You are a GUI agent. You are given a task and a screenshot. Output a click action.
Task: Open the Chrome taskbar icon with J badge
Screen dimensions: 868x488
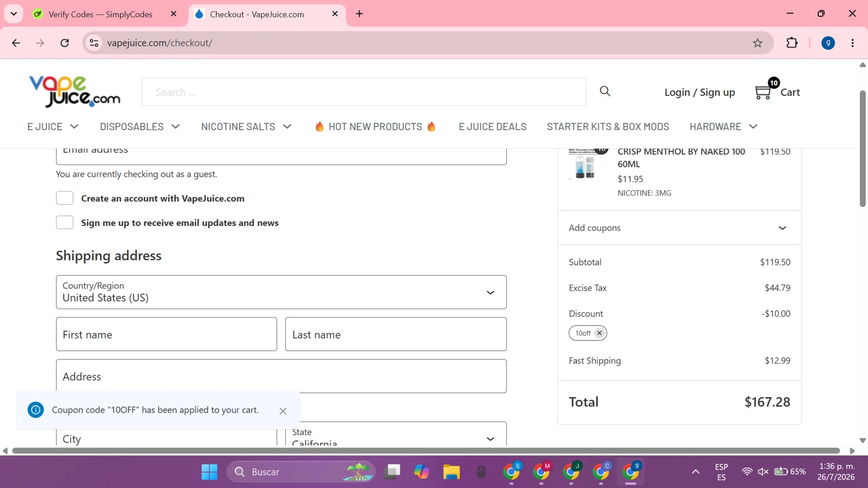(x=572, y=472)
